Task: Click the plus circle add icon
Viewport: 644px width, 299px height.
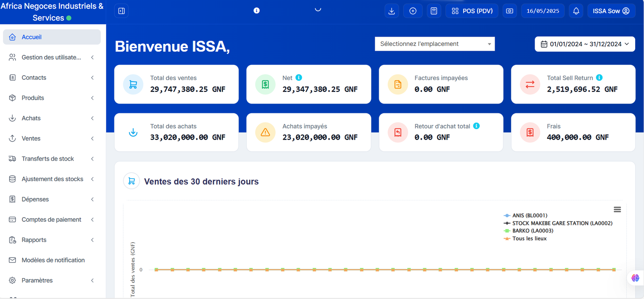Action: (413, 11)
